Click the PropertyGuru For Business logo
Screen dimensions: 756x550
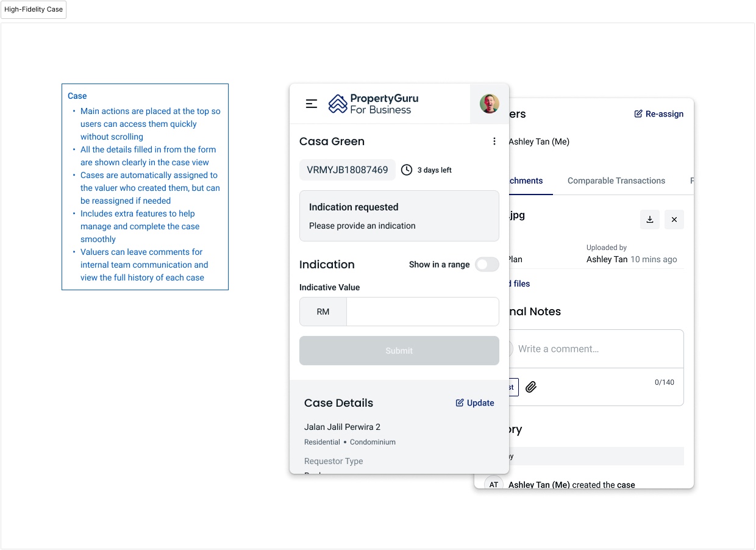coord(373,104)
